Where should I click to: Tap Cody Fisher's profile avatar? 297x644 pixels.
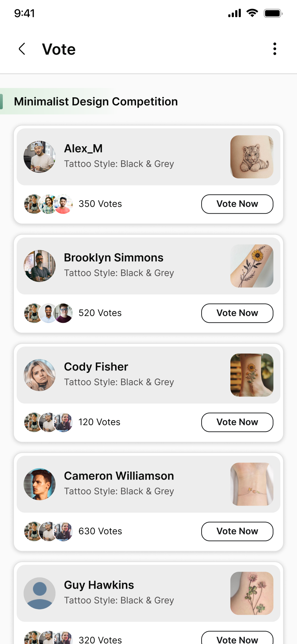[40, 375]
